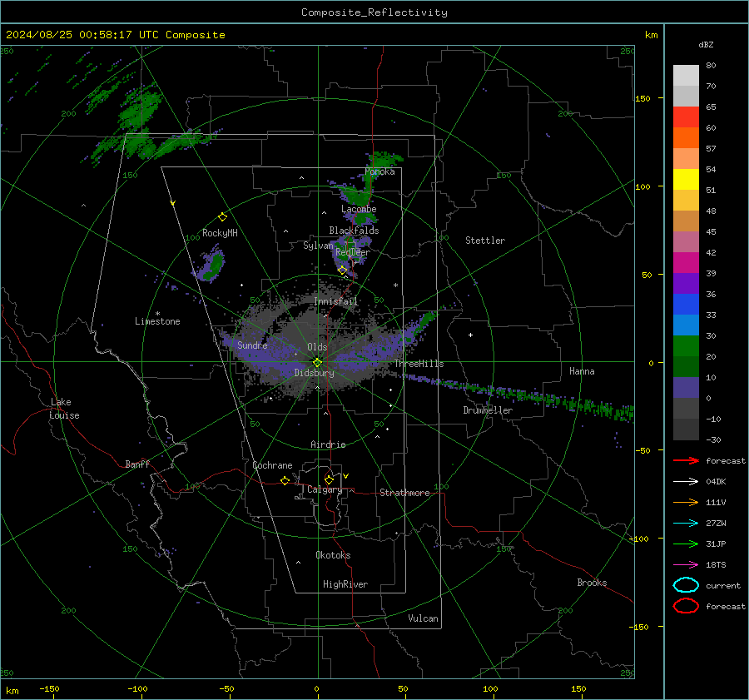The width and height of the screenshot is (749, 700).
Task: Select the light gray 80 dBZ swatch
Action: click(686, 76)
